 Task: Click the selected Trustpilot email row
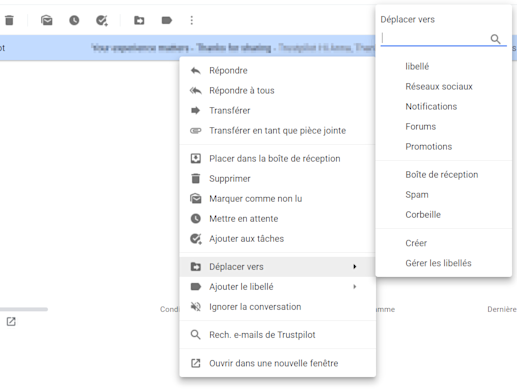(x=188, y=48)
